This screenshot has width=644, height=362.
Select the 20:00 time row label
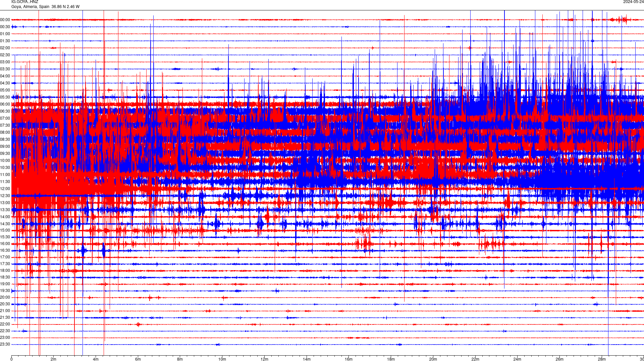coord(5,297)
